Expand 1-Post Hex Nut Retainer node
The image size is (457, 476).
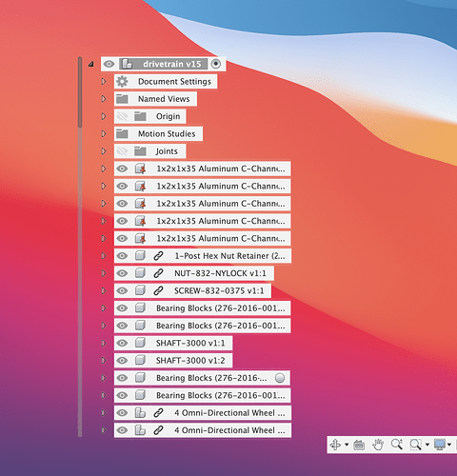coord(104,256)
